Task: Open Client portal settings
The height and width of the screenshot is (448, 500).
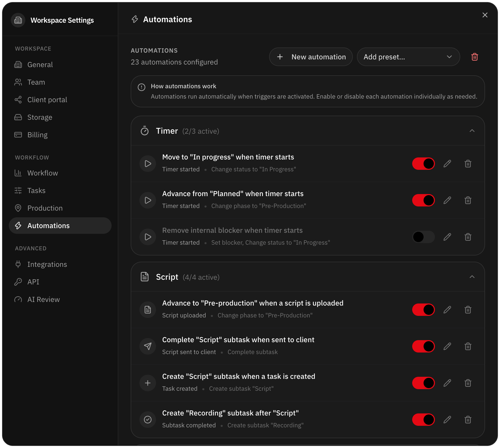Action: [60, 100]
